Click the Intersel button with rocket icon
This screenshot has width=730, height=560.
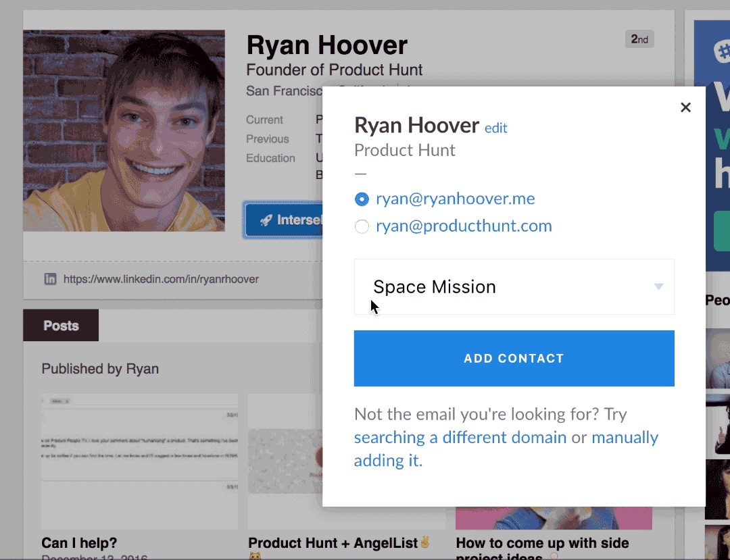point(283,220)
